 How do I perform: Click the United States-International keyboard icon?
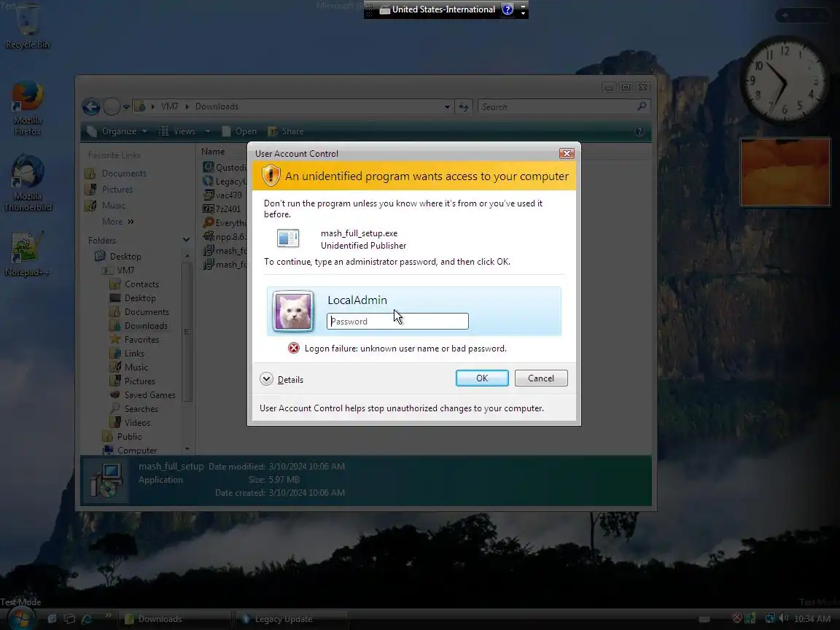[x=385, y=9]
